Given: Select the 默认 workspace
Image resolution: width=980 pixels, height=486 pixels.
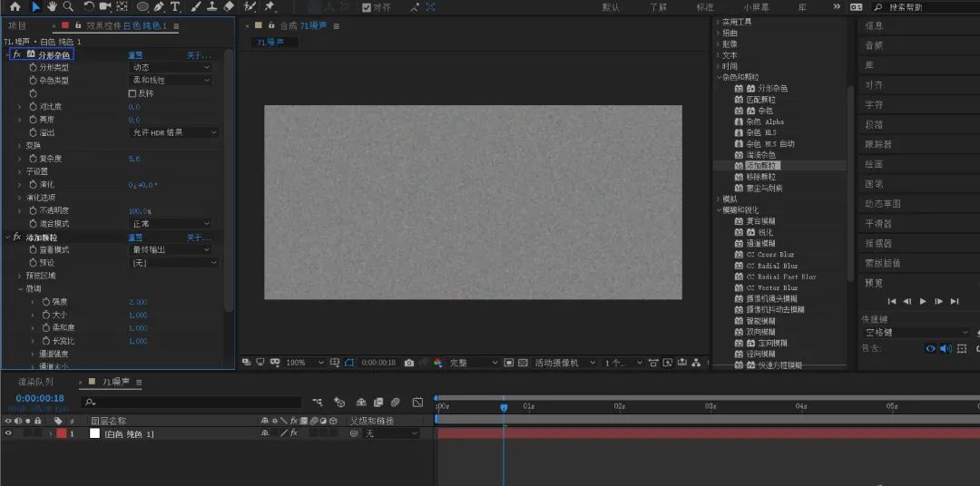Looking at the screenshot, I should tap(611, 7).
